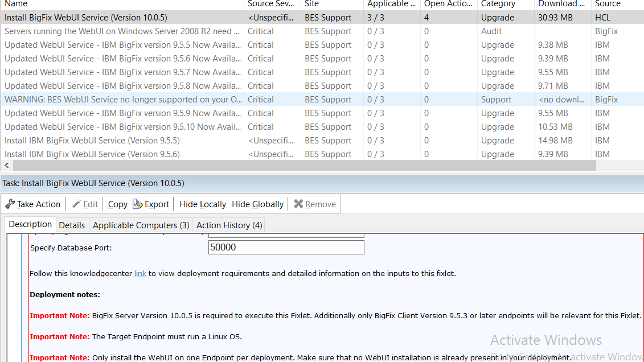644x362 pixels.
Task: Click the Remove X icon
Action: [298, 204]
